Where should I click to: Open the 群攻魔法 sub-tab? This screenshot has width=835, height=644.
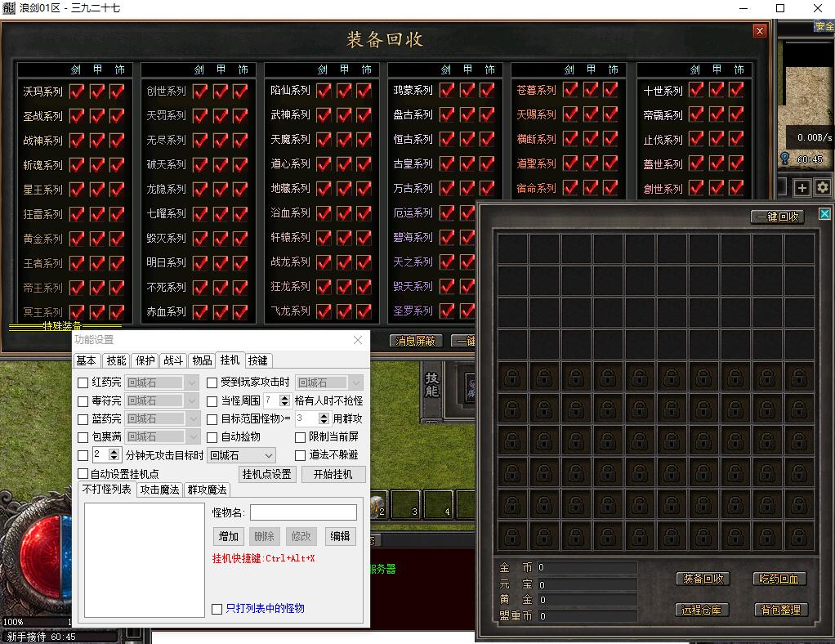pos(208,490)
